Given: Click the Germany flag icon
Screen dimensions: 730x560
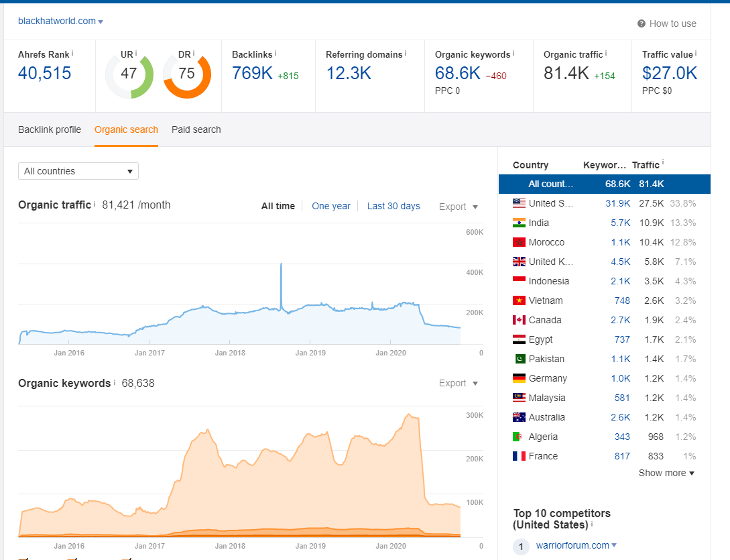Looking at the screenshot, I should 519,378.
